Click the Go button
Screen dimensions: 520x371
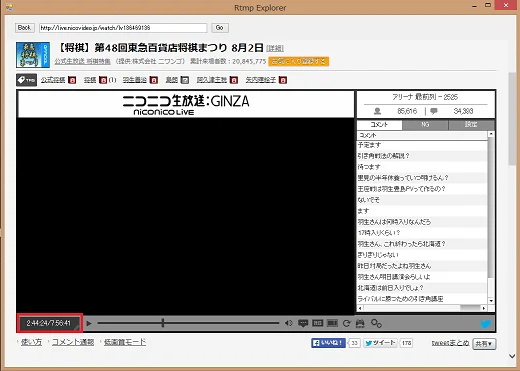coord(220,28)
